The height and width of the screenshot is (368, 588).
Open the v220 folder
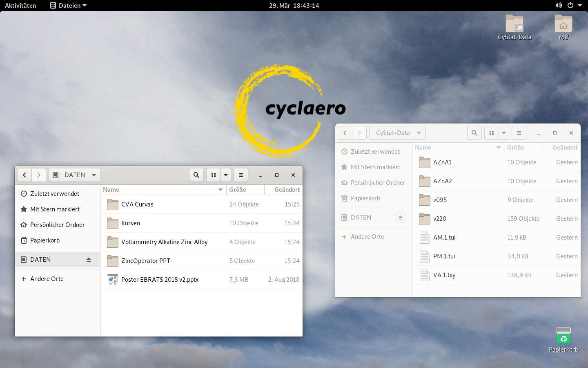coord(440,219)
